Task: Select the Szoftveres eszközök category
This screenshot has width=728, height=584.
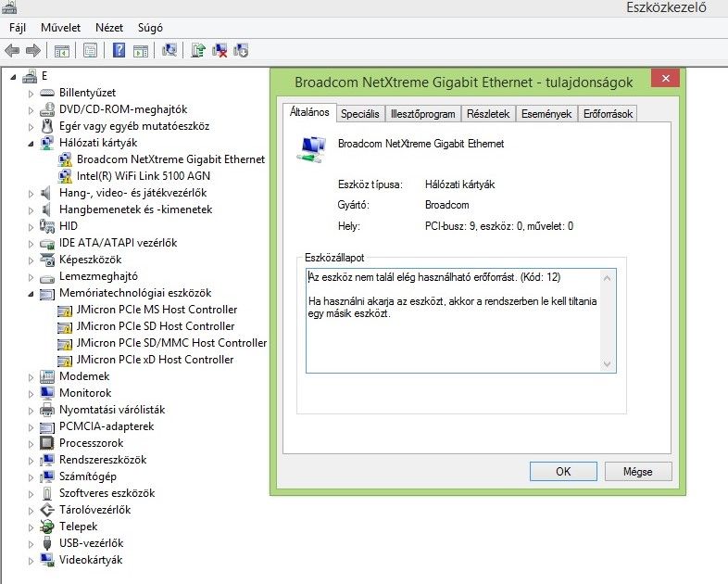Action: (107, 493)
